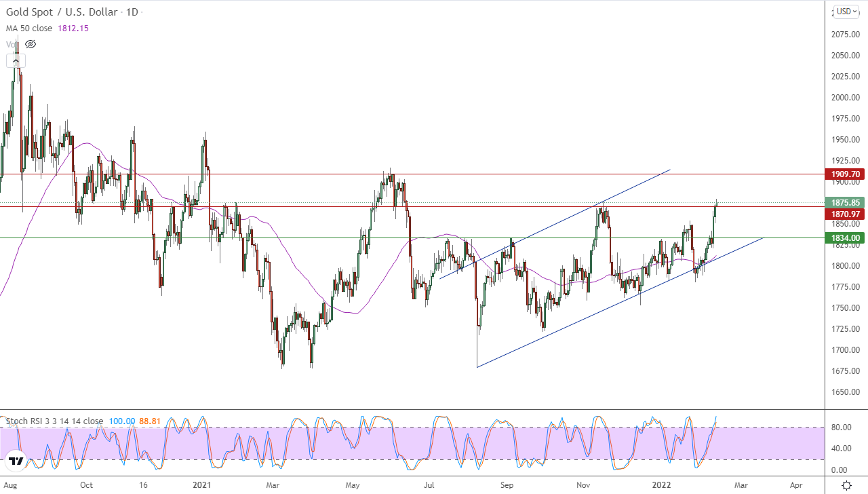The width and height of the screenshot is (868, 494).
Task: Click the MA value 1812.15
Action: (75, 28)
